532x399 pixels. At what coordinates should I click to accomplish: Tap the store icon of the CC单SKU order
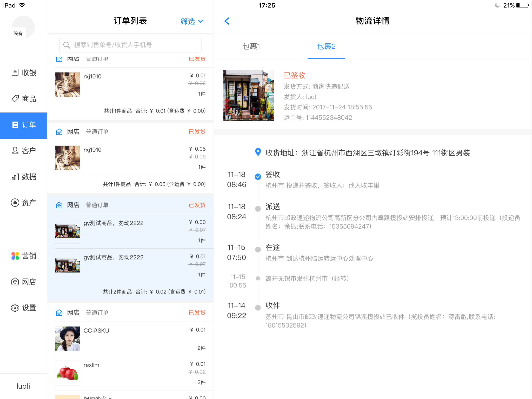59,313
